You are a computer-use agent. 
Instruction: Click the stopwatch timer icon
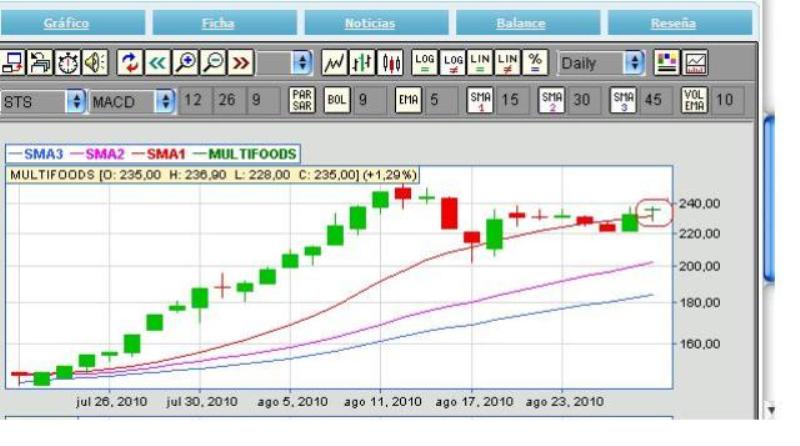[68, 63]
